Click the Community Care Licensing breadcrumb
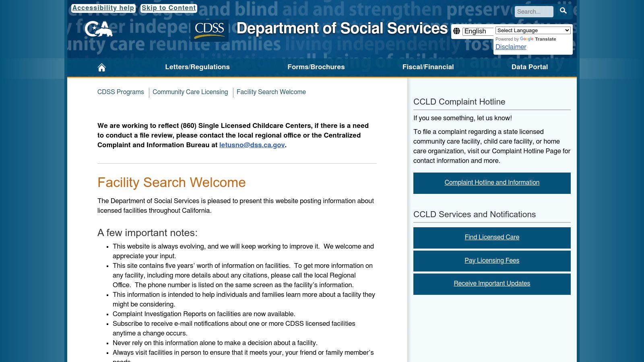The image size is (644, 362). click(x=190, y=92)
